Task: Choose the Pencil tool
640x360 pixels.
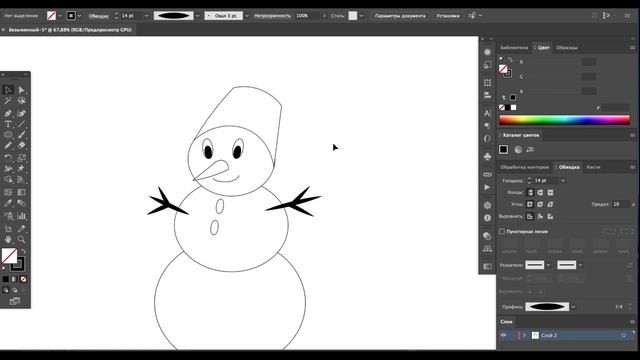Action: pos(8,145)
